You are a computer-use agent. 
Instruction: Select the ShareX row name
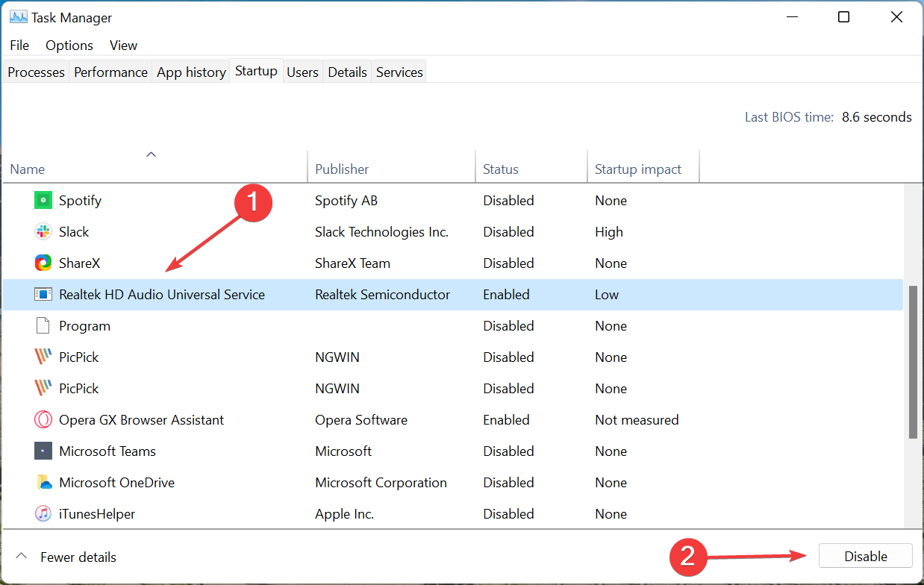[79, 263]
